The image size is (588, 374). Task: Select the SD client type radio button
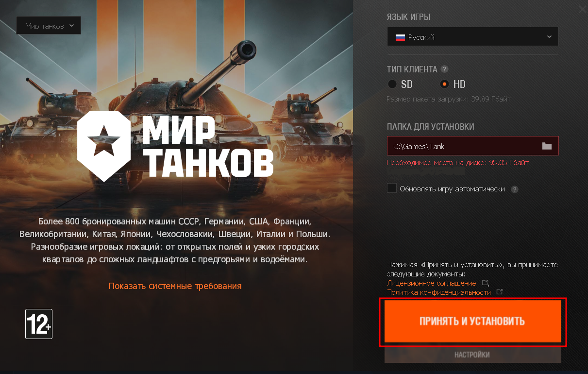pos(392,84)
